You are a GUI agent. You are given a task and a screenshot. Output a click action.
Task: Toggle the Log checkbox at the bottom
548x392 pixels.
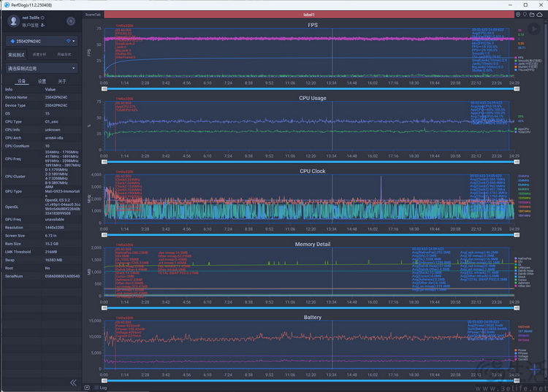tap(96, 388)
